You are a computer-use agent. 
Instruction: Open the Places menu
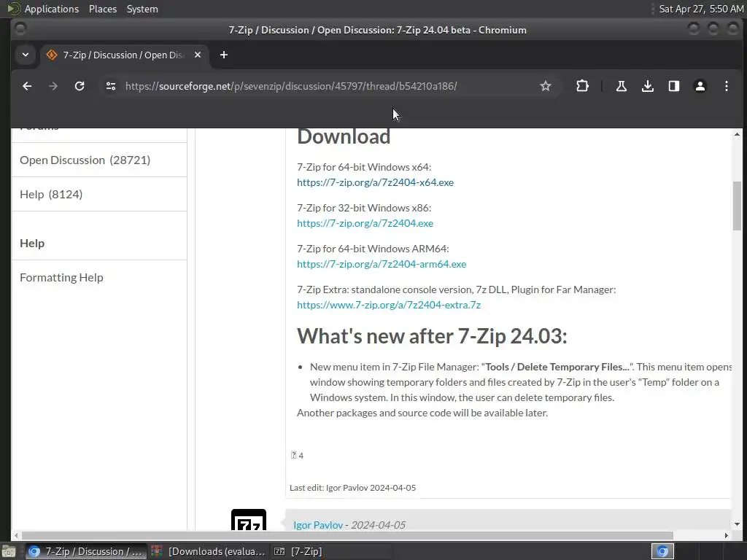pyautogui.click(x=103, y=9)
